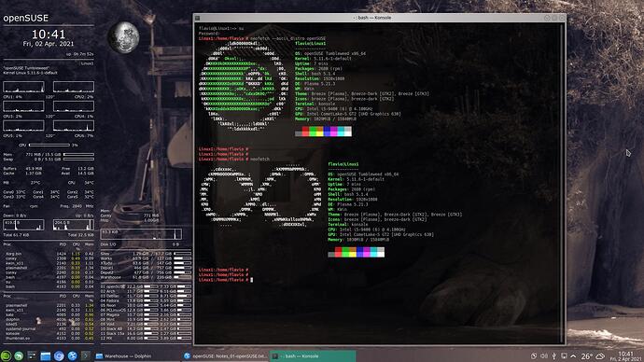Screen dimensions: 644x362
Task: Open the sliders settings icon in taskbar
Action: (32, 355)
